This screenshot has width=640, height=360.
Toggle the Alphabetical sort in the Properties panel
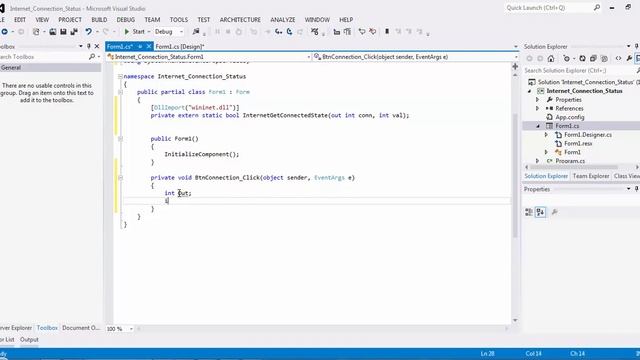click(540, 212)
